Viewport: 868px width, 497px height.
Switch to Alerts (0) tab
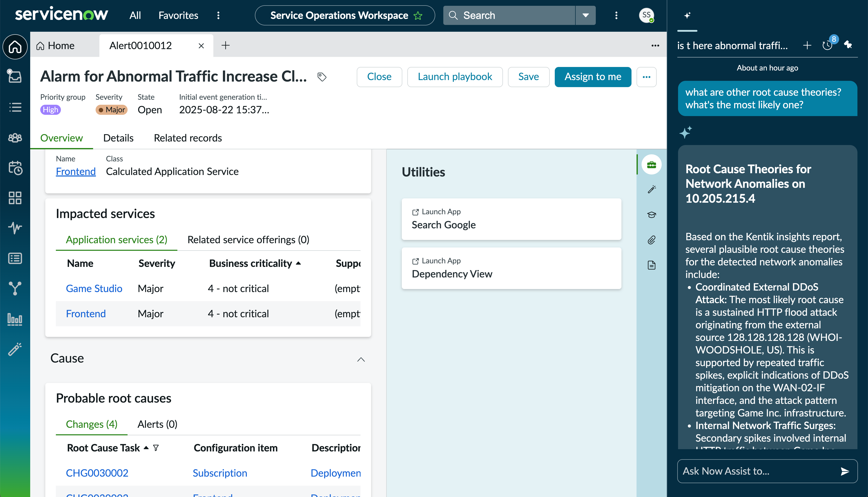[x=157, y=424]
